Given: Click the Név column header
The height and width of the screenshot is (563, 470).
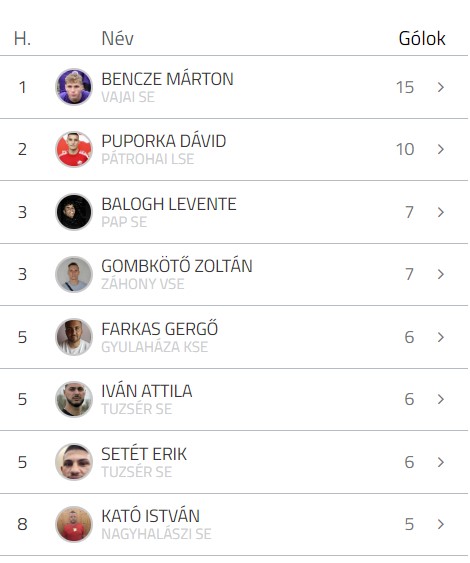Looking at the screenshot, I should (x=117, y=38).
